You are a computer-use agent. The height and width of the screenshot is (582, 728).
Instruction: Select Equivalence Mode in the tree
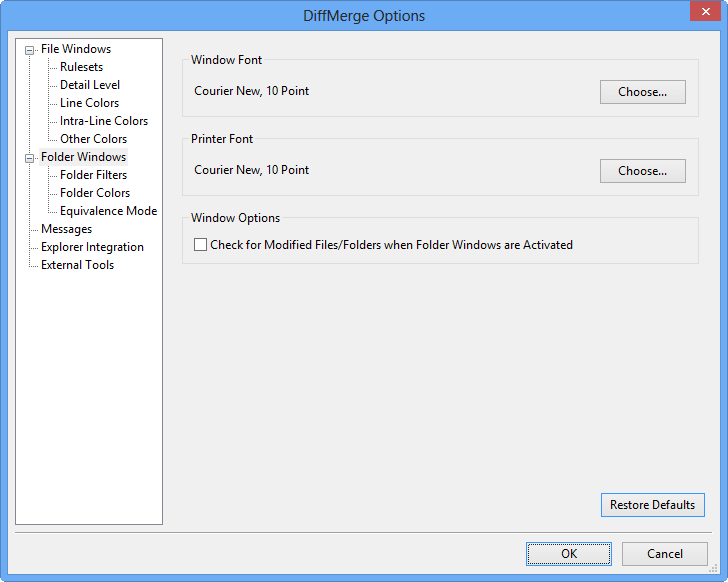(108, 211)
